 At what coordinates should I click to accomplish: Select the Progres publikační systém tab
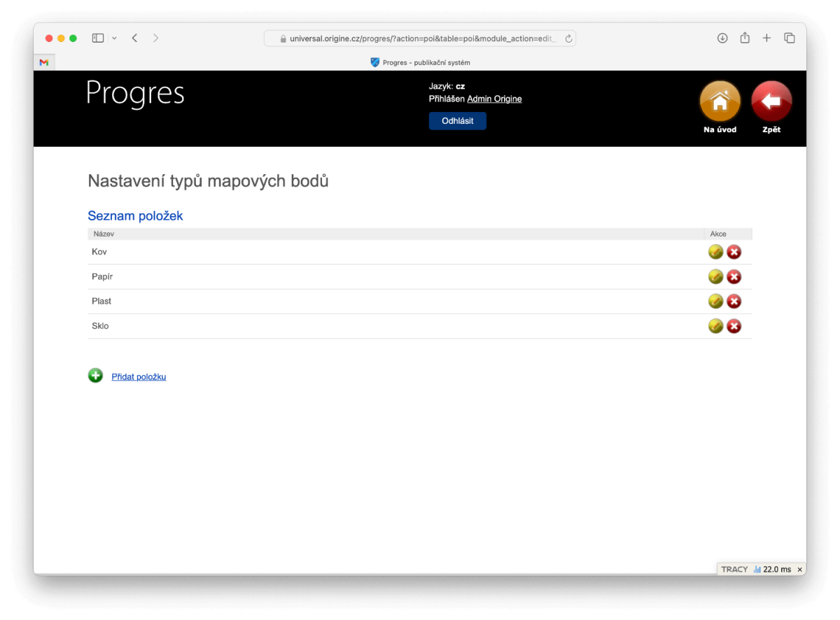point(420,62)
